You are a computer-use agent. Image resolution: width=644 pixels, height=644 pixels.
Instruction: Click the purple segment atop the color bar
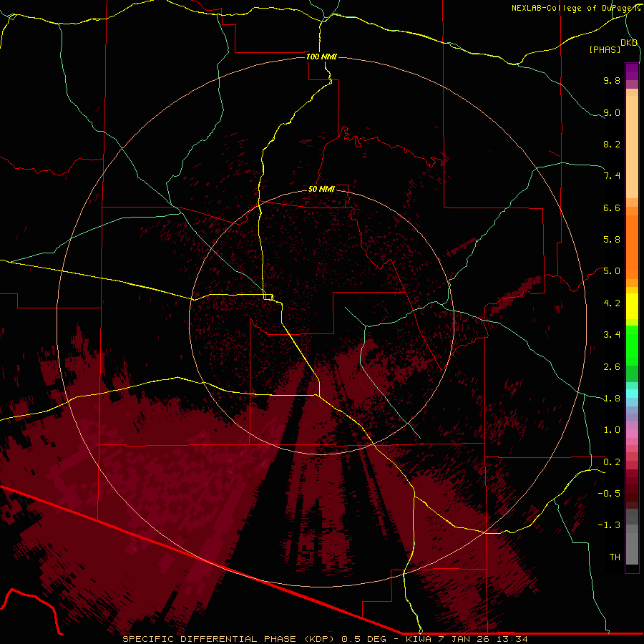point(632,72)
